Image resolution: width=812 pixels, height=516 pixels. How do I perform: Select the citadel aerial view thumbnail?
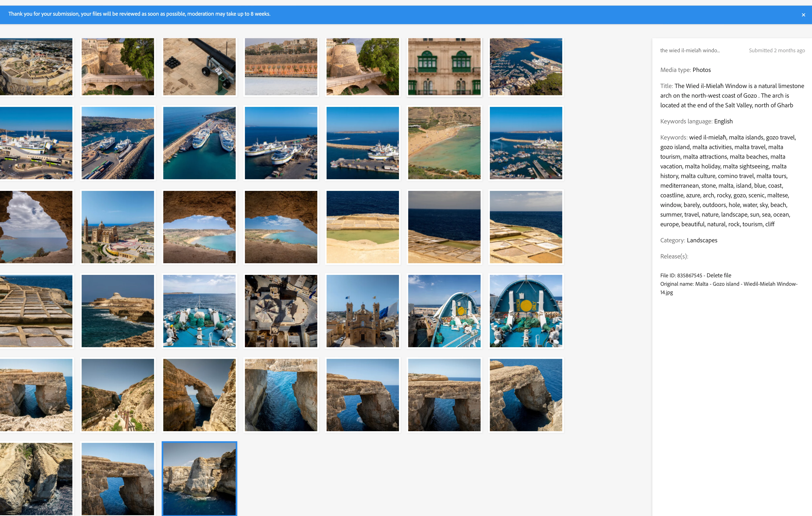click(36, 66)
